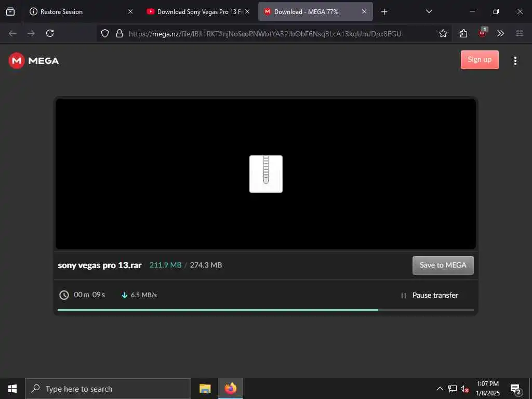Image resolution: width=532 pixels, height=399 pixels.
Task: Click the download progress bar
Action: [265, 310]
